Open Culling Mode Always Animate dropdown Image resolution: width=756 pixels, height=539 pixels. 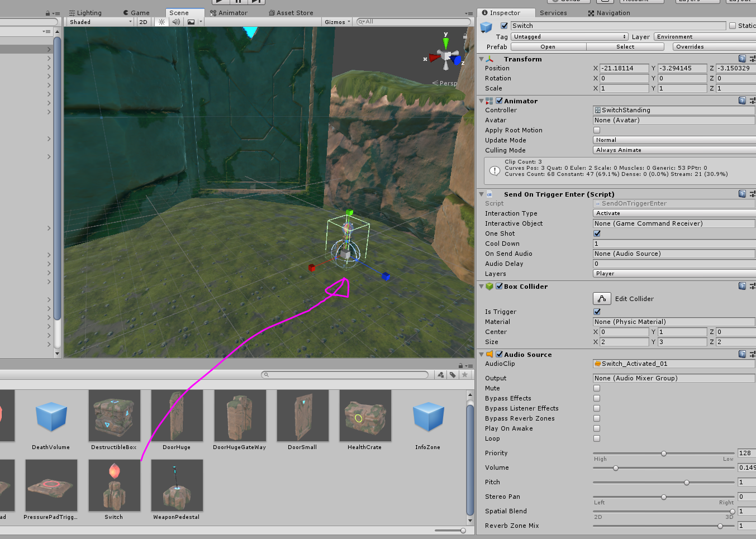tap(674, 150)
